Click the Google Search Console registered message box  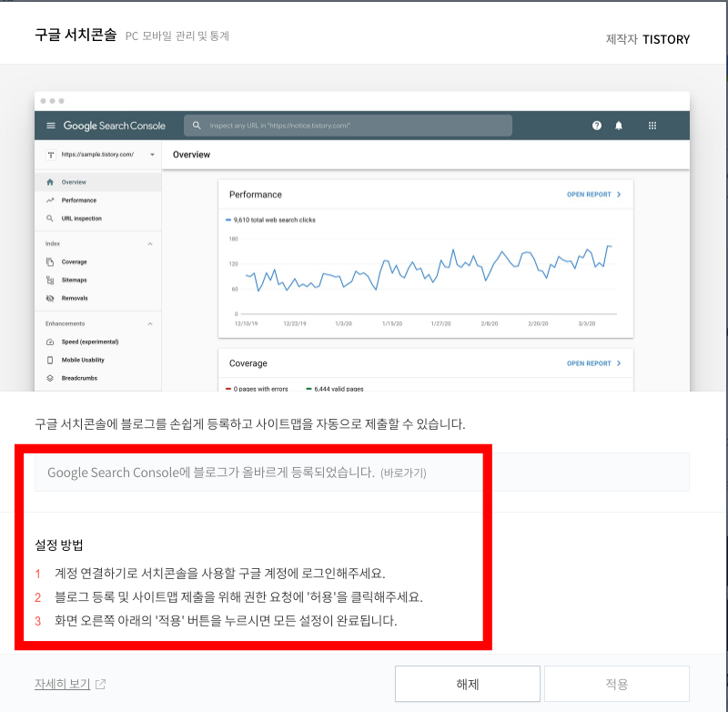click(x=362, y=473)
